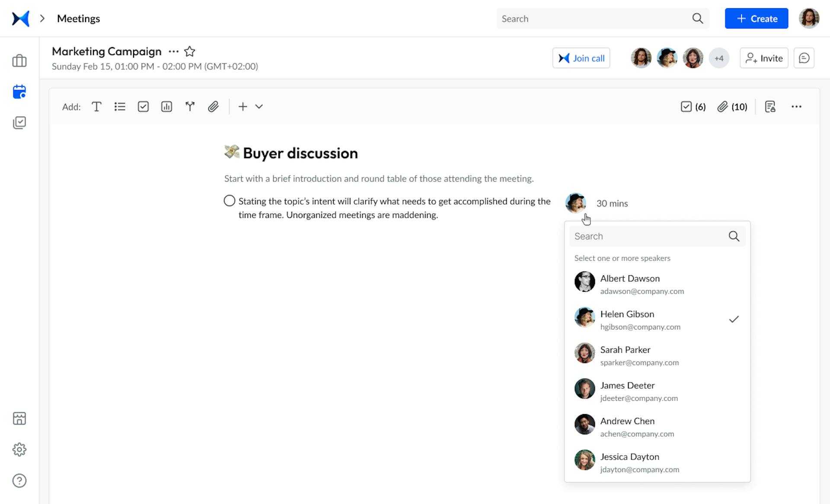Add a poll chart block

166,106
